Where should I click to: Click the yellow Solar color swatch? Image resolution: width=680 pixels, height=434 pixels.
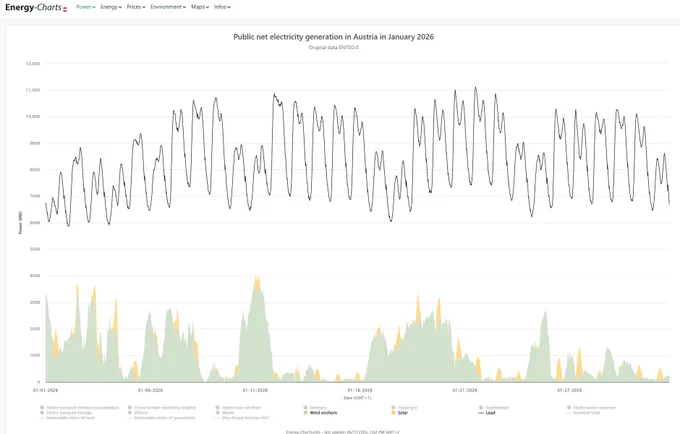[393, 413]
